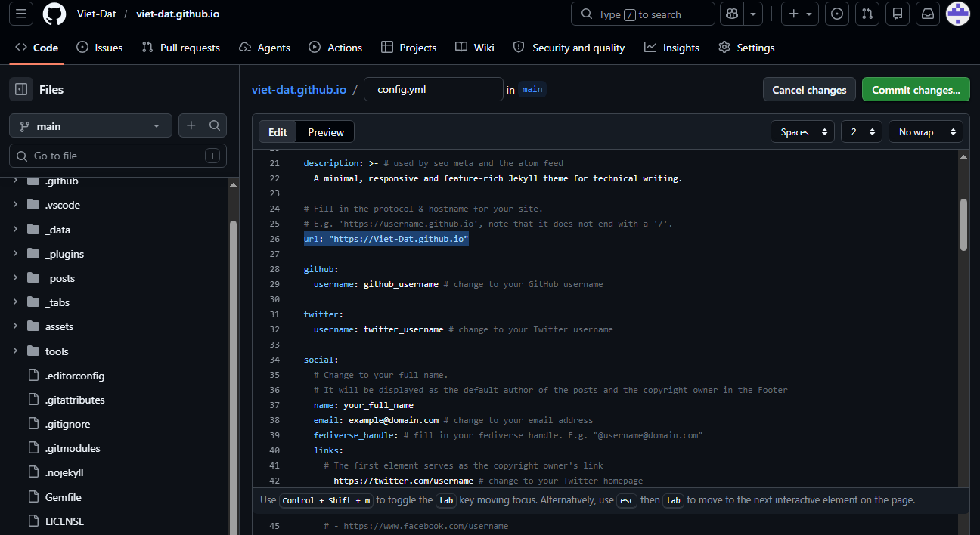Open the pull requests icon in the header
Image resolution: width=980 pixels, height=535 pixels.
click(867, 14)
